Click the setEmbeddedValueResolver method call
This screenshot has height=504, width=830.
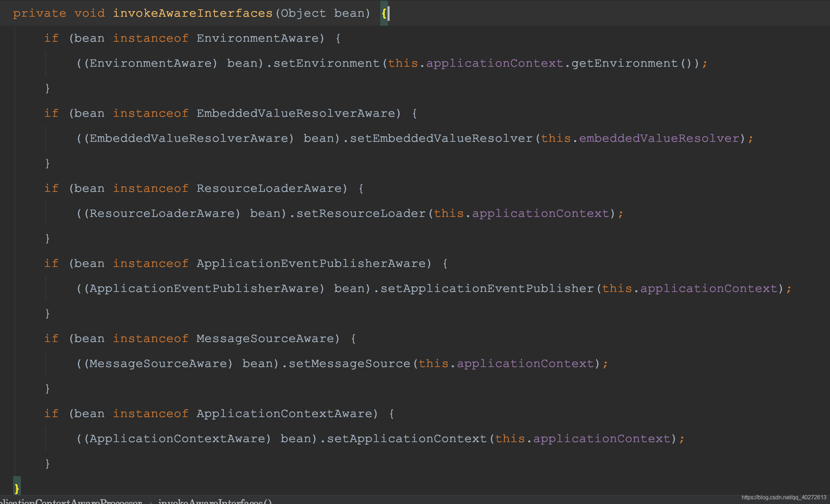point(441,138)
